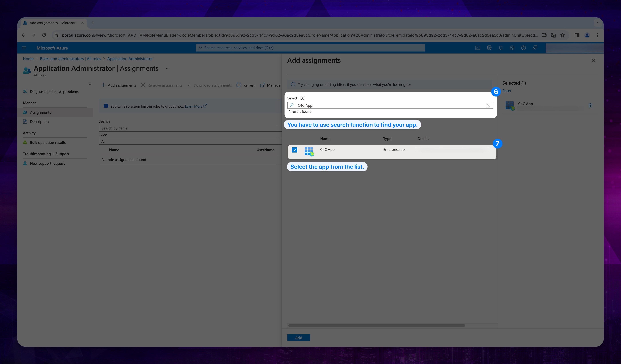Screen dimensions: 621x364
Task: Open the Directories and subscriptions filter icon
Action: 489,48
